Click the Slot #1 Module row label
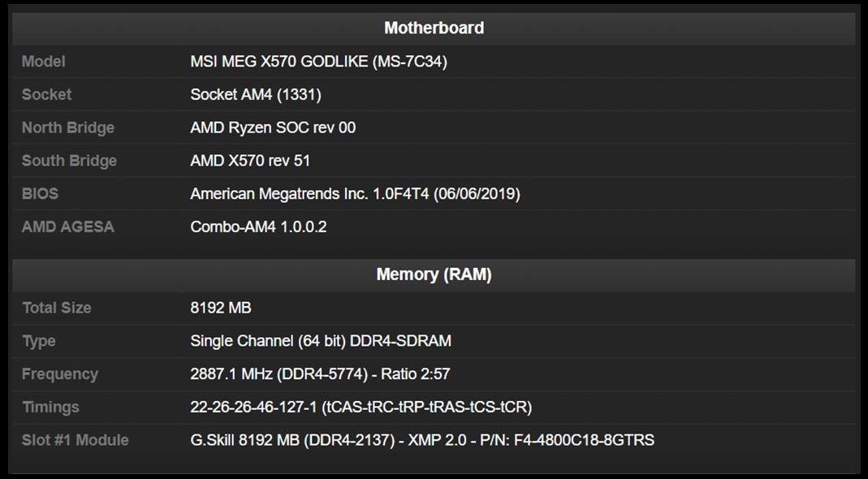Viewport: 868px width, 479px height. pyautogui.click(x=76, y=441)
